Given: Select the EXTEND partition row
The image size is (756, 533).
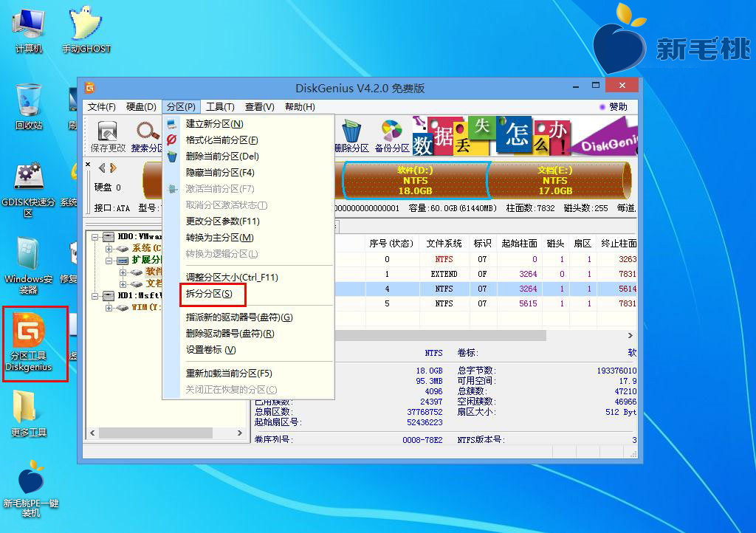Looking at the screenshot, I should (486, 274).
